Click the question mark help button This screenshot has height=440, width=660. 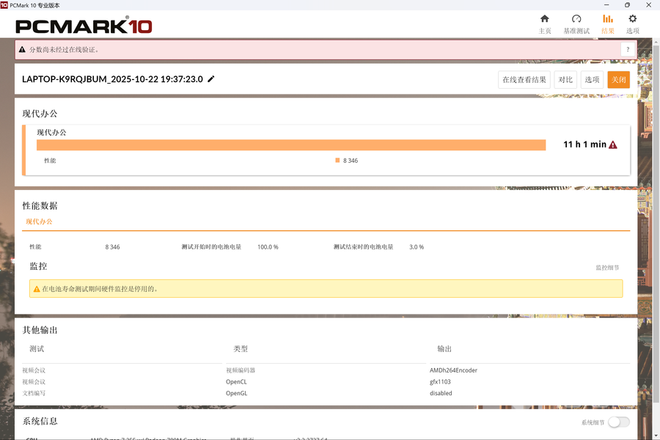click(628, 49)
